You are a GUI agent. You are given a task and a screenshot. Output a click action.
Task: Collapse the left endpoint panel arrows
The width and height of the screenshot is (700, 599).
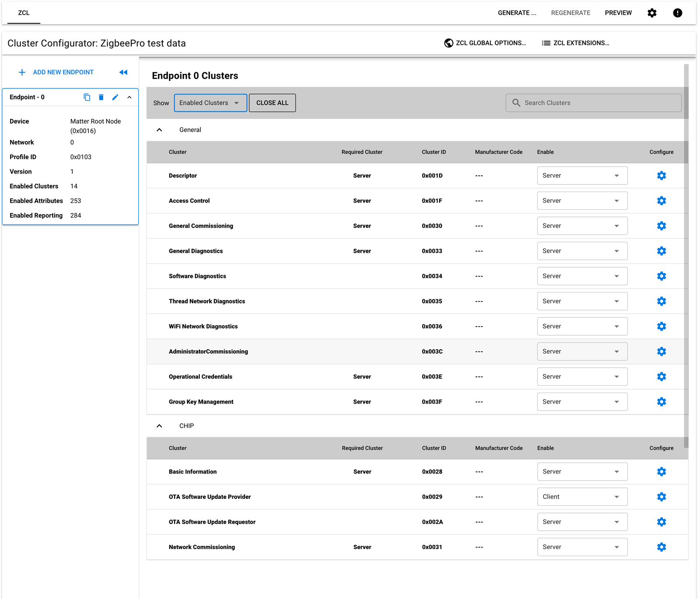123,72
